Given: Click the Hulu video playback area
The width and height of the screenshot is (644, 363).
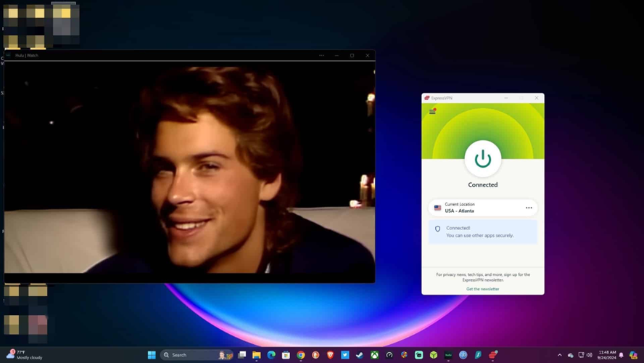Looking at the screenshot, I should tap(189, 171).
